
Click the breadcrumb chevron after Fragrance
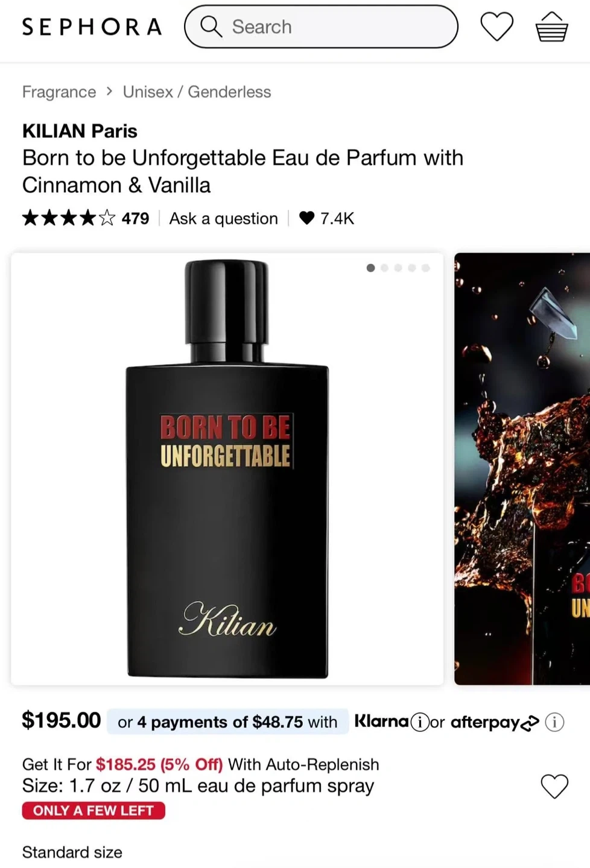click(x=109, y=91)
